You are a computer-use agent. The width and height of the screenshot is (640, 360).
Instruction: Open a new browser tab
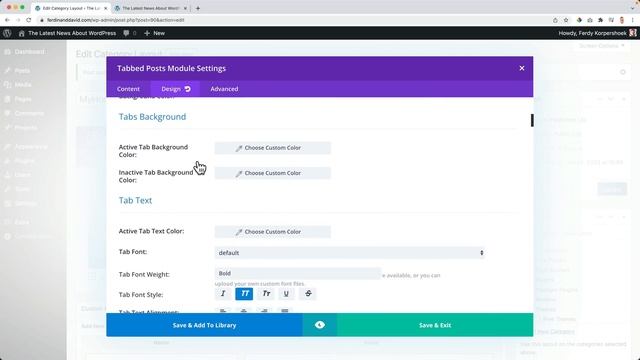tap(198, 8)
